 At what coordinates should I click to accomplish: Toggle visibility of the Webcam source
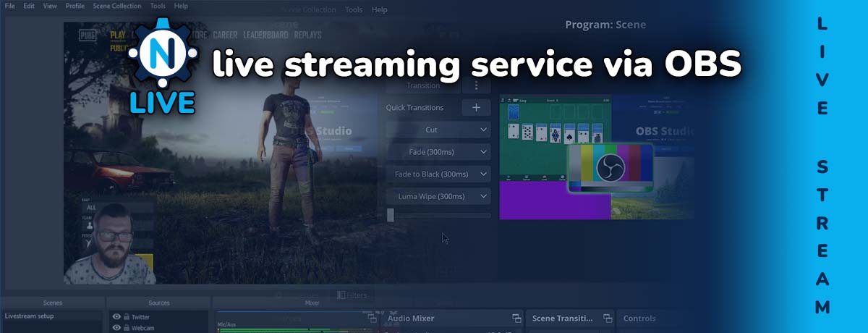coord(116,328)
